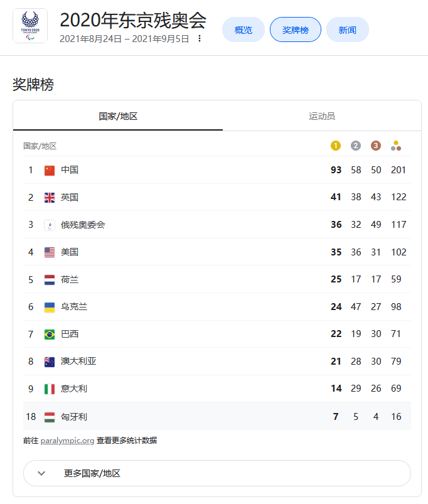Click the Ukraine flag icon
Viewport: 428px width, 504px height.
tap(50, 307)
